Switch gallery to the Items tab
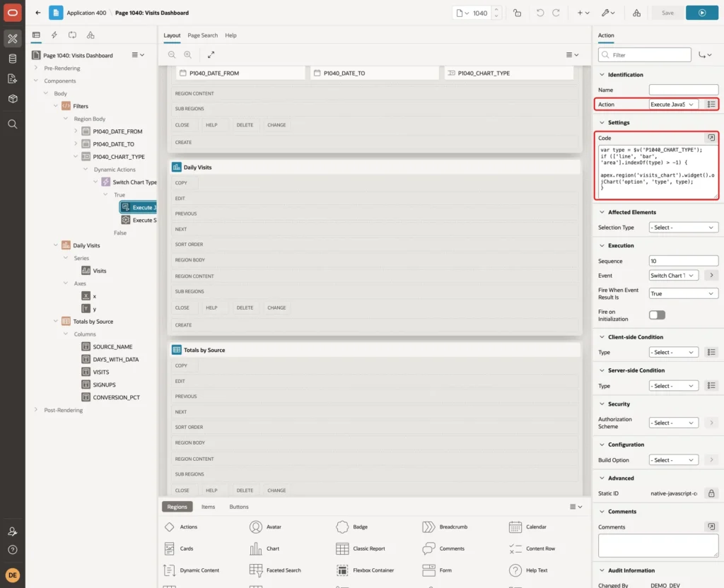The width and height of the screenshot is (724, 588). tap(209, 507)
